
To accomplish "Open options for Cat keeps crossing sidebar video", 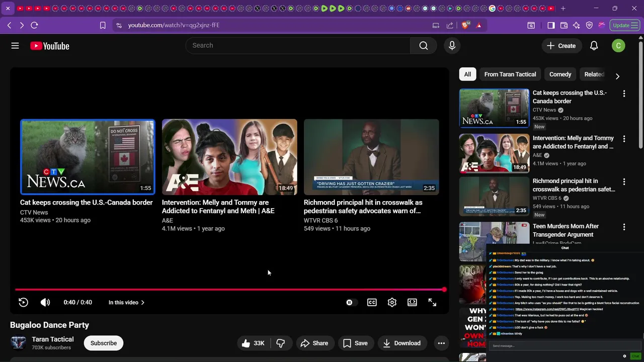I will click(624, 94).
